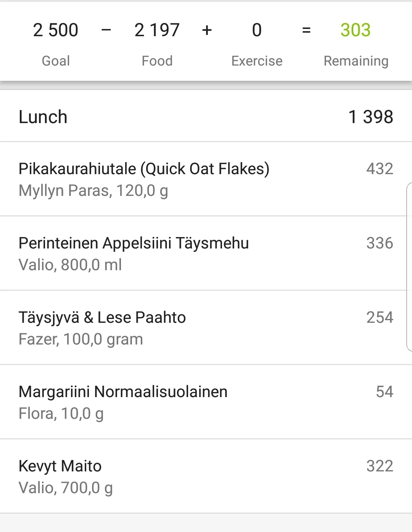
Task: Tap the green 303 remaining calories
Action: point(355,30)
